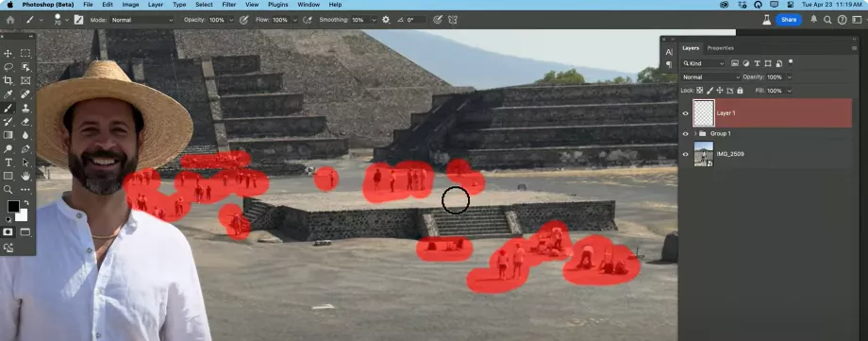Select the Brush tool in toolbox
This screenshot has width=868, height=341.
(8, 108)
